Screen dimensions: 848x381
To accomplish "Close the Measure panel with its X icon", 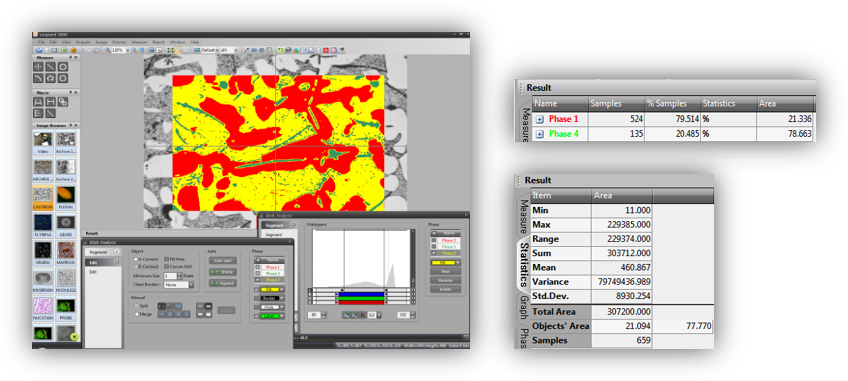I will click(76, 57).
